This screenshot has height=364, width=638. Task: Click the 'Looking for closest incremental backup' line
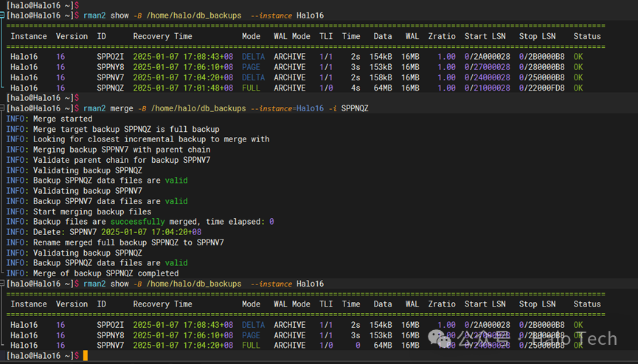(138, 139)
